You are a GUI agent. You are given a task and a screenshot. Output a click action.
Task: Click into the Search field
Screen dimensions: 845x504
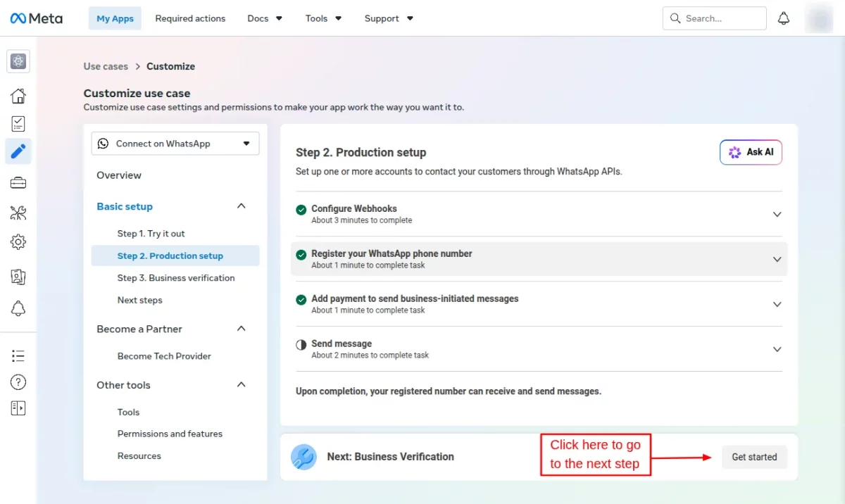tap(715, 18)
